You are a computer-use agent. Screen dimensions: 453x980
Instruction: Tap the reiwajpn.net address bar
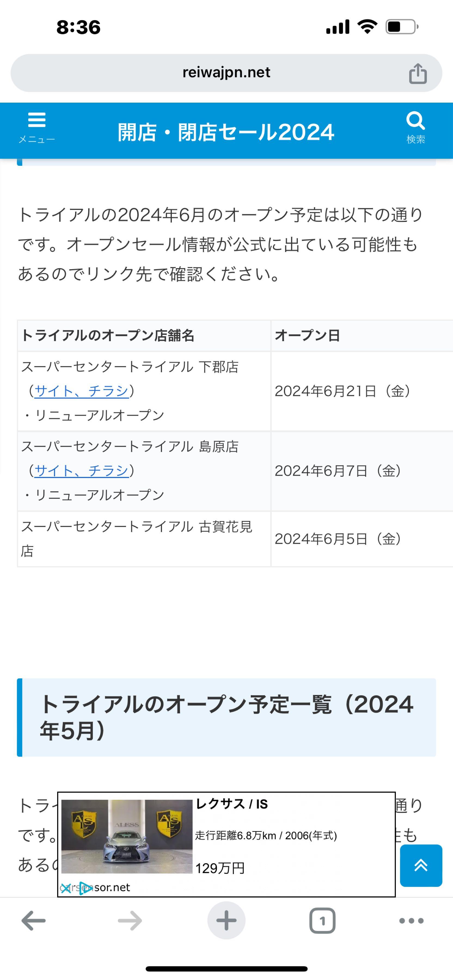click(226, 73)
